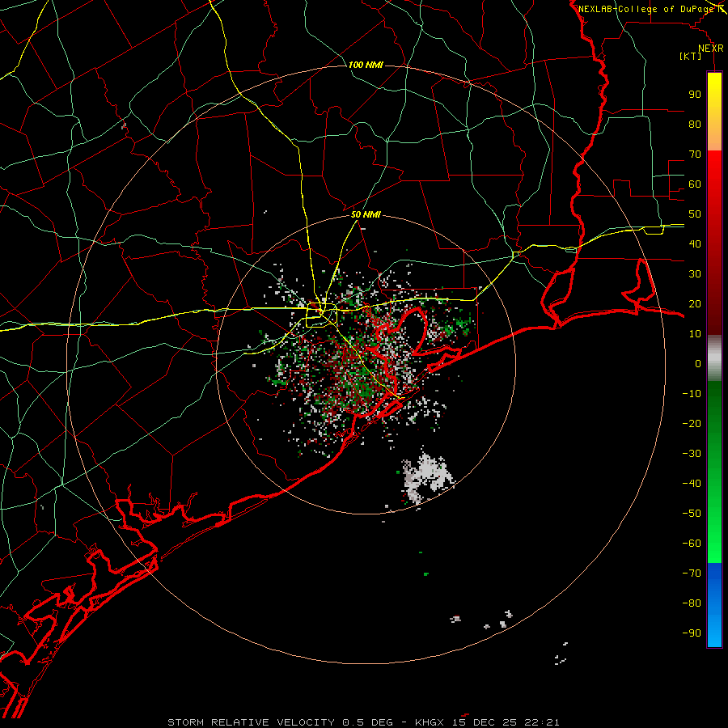Click the -70 value on velocity scale
The height and width of the screenshot is (728, 728).
692,574
